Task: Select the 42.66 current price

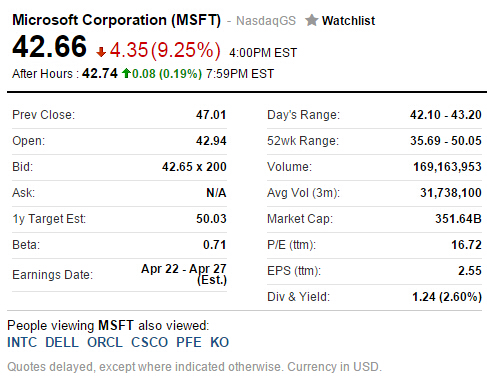Action: [49, 46]
